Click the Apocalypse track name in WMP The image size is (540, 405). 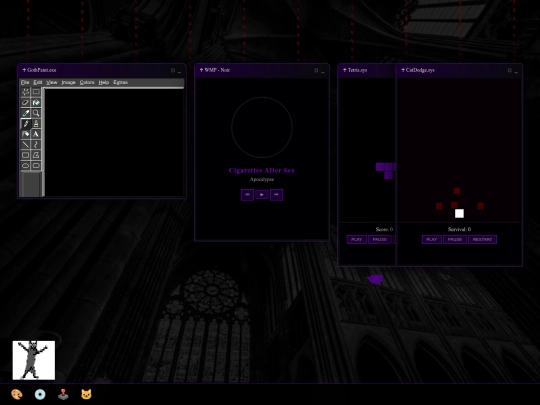coord(262,179)
